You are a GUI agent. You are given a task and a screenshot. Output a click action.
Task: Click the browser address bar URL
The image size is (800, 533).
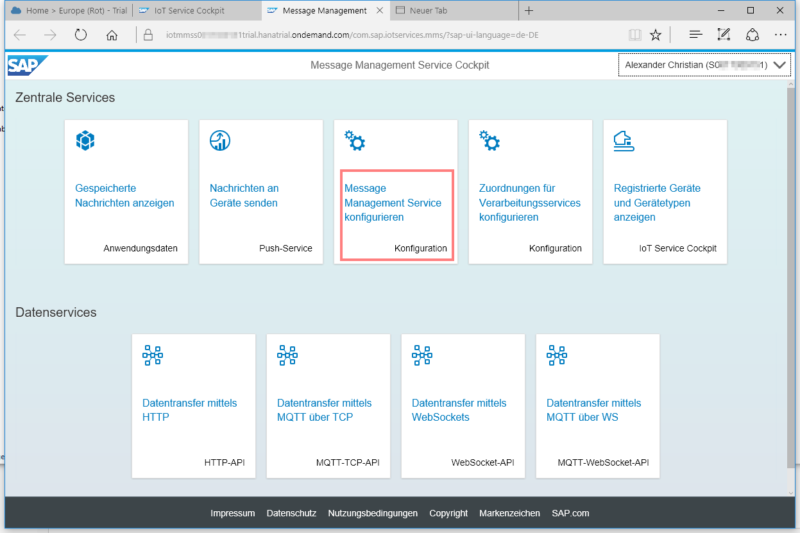352,35
